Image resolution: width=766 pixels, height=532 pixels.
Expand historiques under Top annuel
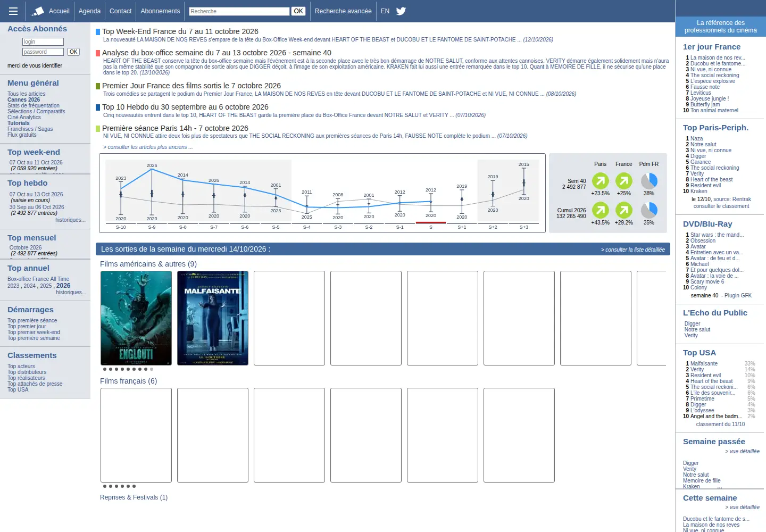(x=71, y=292)
